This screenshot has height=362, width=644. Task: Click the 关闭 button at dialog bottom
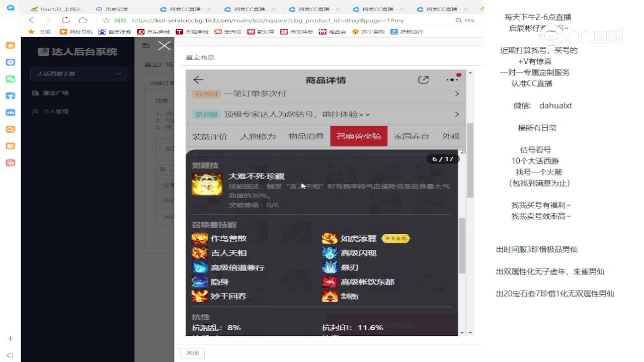[193, 353]
